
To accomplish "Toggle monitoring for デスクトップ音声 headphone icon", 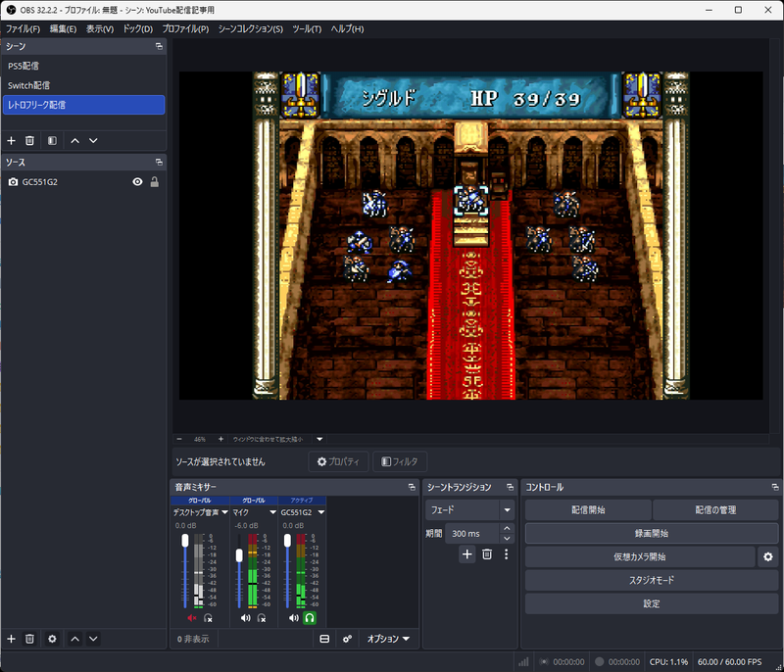I will pyautogui.click(x=209, y=618).
